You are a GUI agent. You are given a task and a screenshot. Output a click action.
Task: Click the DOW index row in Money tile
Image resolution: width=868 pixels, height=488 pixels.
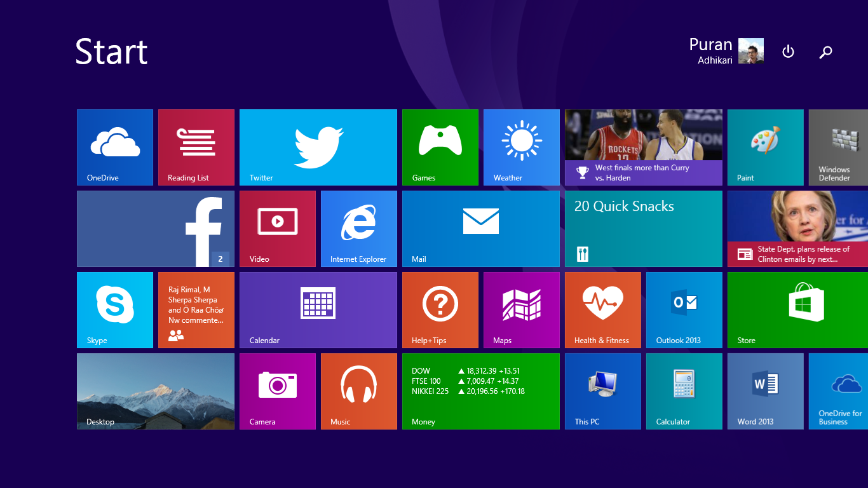tap(466, 371)
